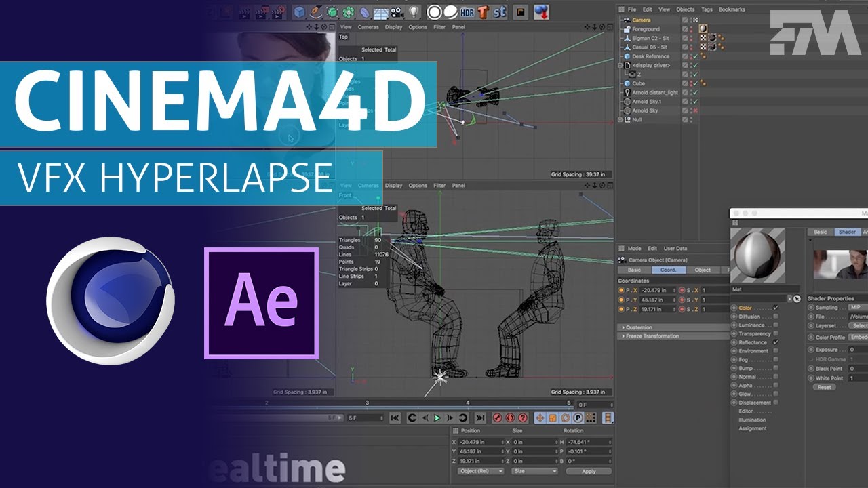Viewport: 868px width, 488px height.
Task: Open the Object (Rel) dropdown
Action: [x=480, y=471]
